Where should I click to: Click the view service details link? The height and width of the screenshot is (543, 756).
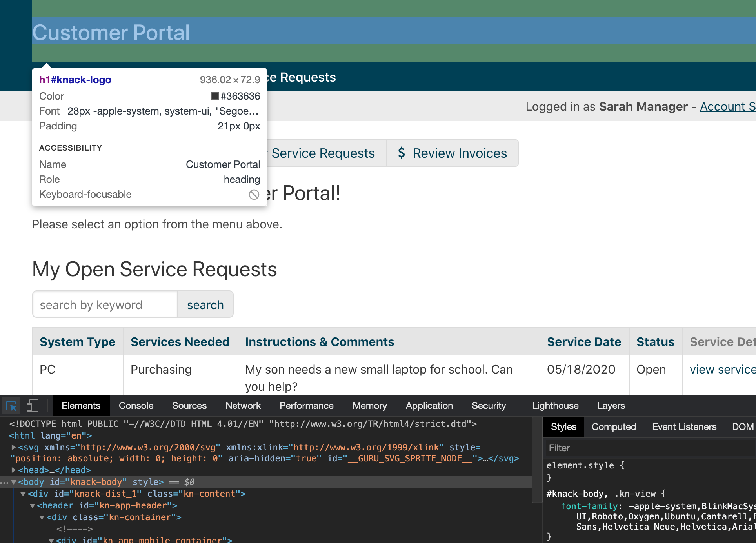point(722,370)
